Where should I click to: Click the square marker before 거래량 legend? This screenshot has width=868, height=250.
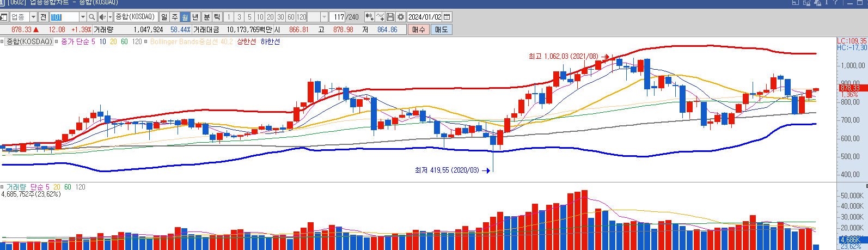[2, 187]
